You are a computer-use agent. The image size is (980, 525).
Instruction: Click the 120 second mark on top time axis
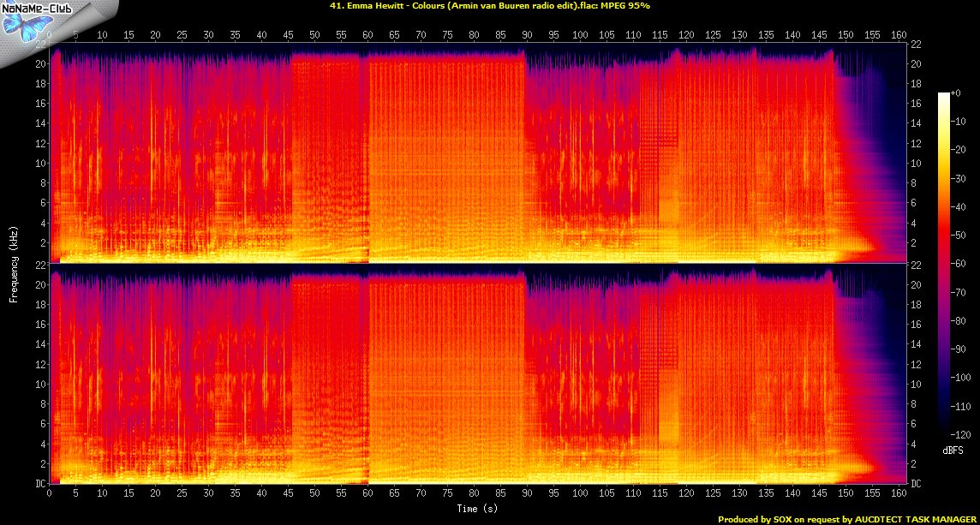(x=687, y=35)
